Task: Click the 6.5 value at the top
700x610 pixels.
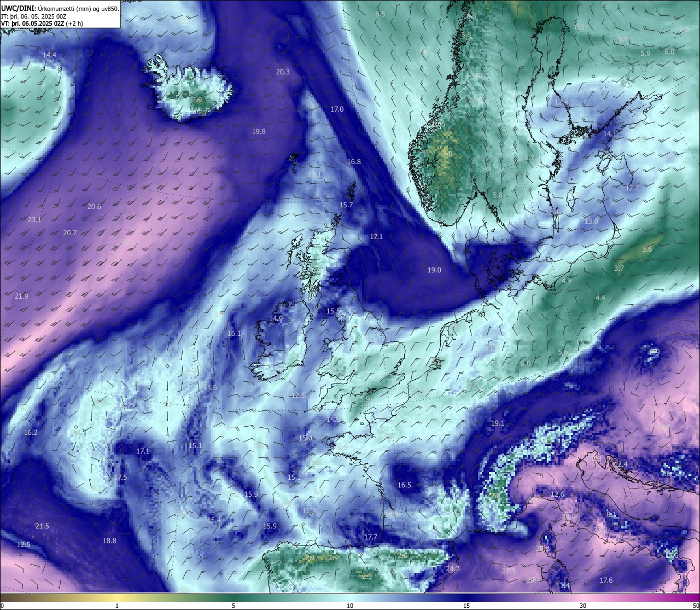Action: [x=380, y=14]
